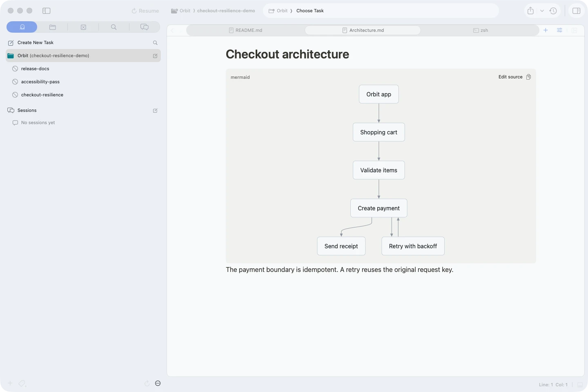Switch to the Architecture.md tab
The height and width of the screenshot is (392, 588).
[363, 30]
